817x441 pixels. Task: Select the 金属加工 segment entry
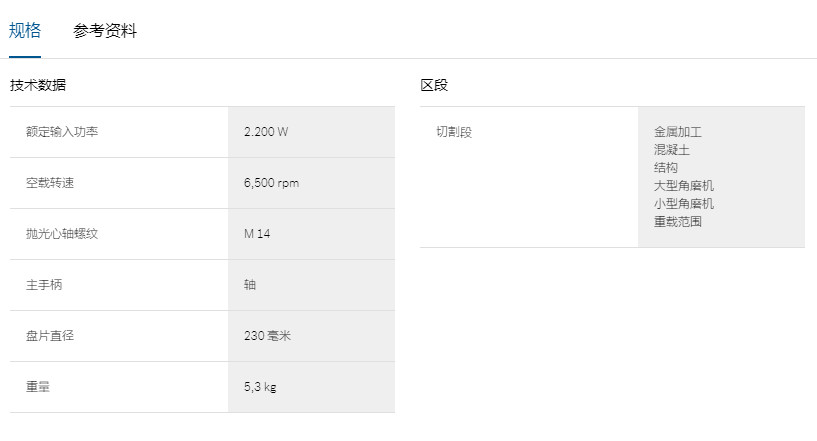[678, 132]
